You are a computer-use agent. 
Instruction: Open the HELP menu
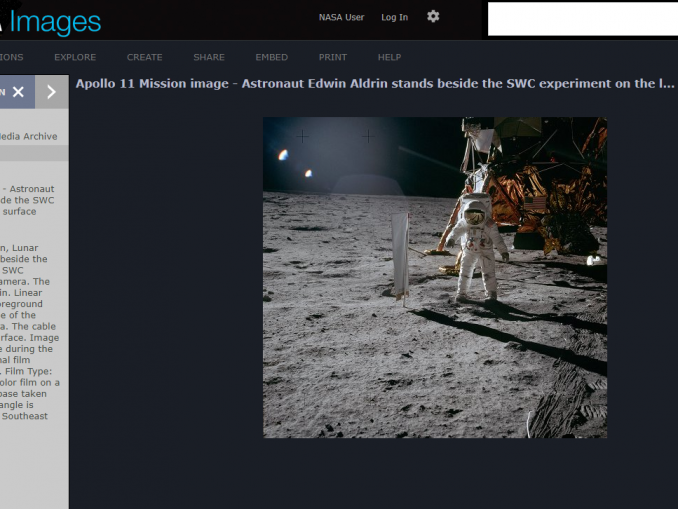(390, 57)
